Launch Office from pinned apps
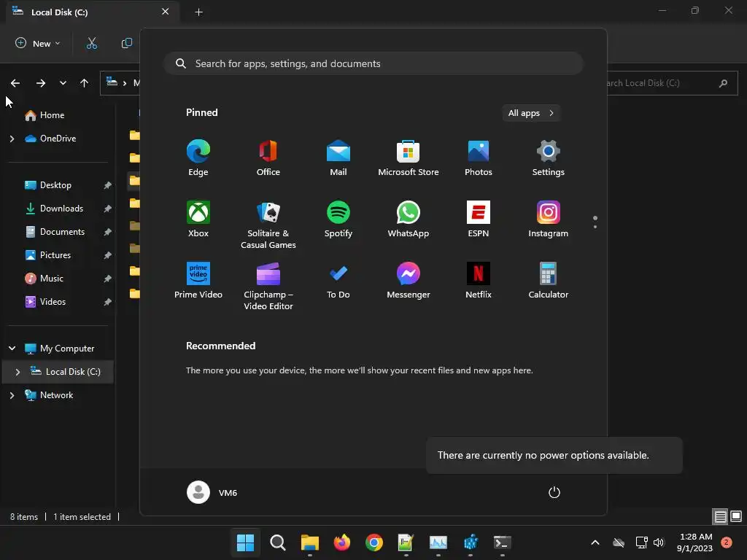Viewport: 747px width, 560px height. (x=268, y=158)
